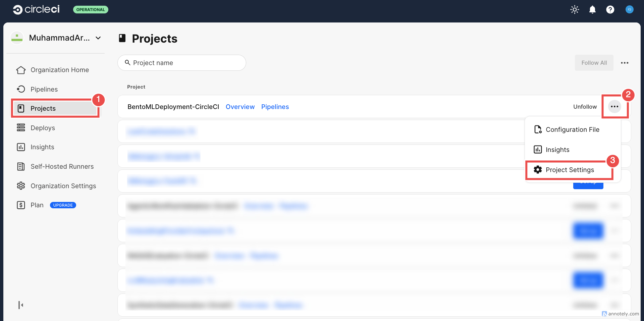
Task: Select Project Settings from the context menu
Action: (x=571, y=170)
